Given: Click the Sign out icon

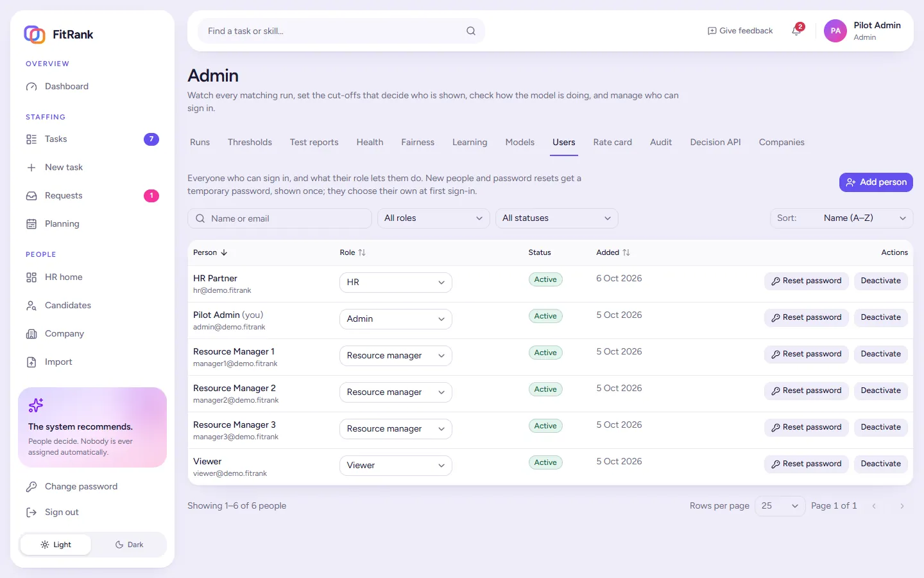Looking at the screenshot, I should [31, 512].
